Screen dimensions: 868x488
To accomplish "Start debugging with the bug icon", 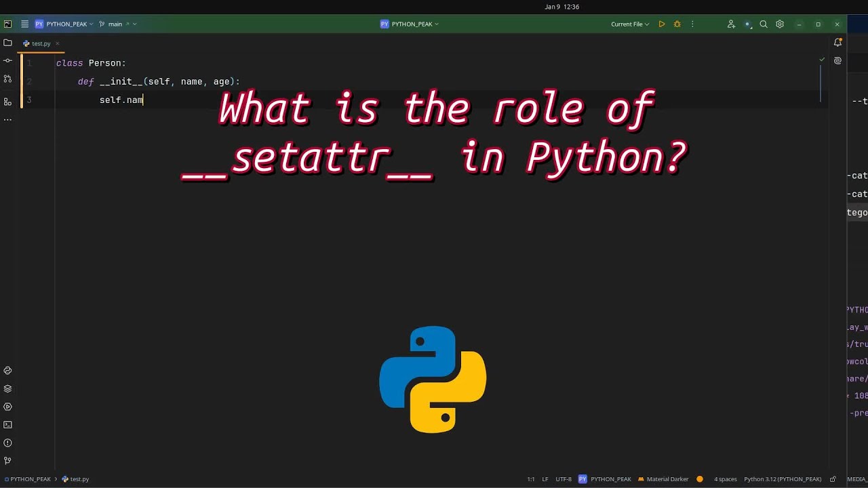I will coord(677,24).
